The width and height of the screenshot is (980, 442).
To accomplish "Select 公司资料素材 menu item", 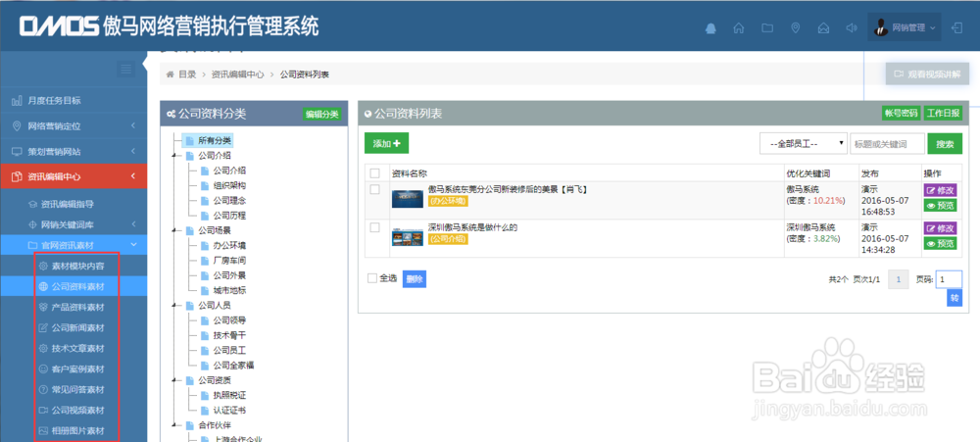I will pos(73,286).
